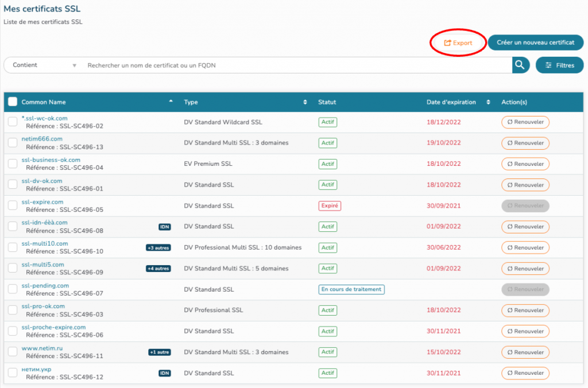The width and height of the screenshot is (588, 388).
Task: Select the ssl-pro-ok.com row checkbox
Action: tap(13, 311)
